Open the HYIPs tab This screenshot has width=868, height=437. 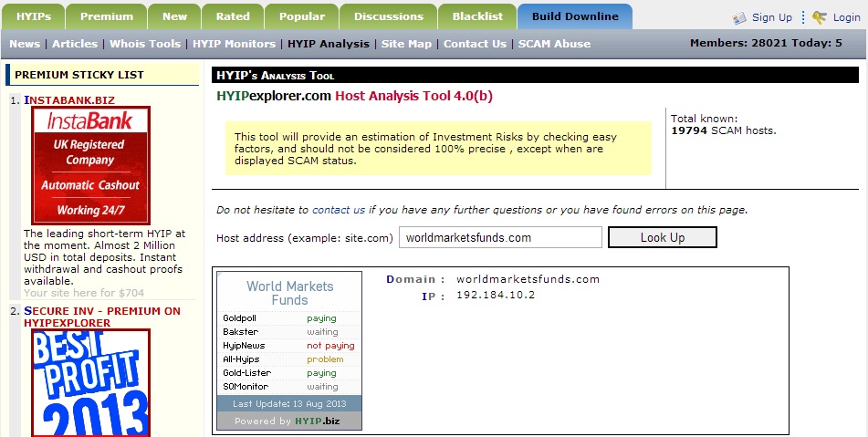34,16
